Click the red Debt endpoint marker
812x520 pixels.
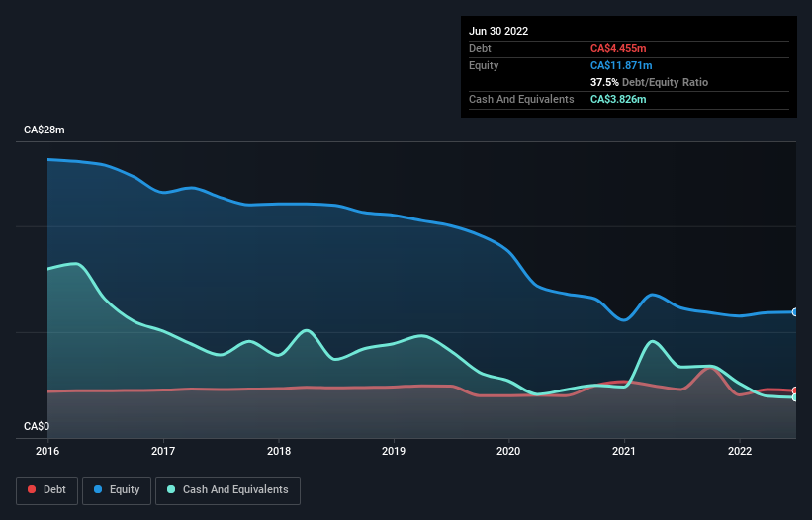click(795, 390)
